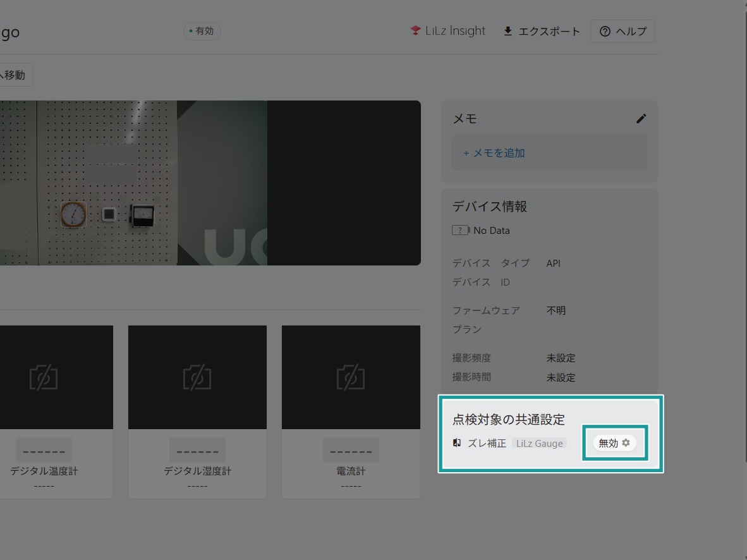
Task: Click the API device type value
Action: click(x=553, y=263)
